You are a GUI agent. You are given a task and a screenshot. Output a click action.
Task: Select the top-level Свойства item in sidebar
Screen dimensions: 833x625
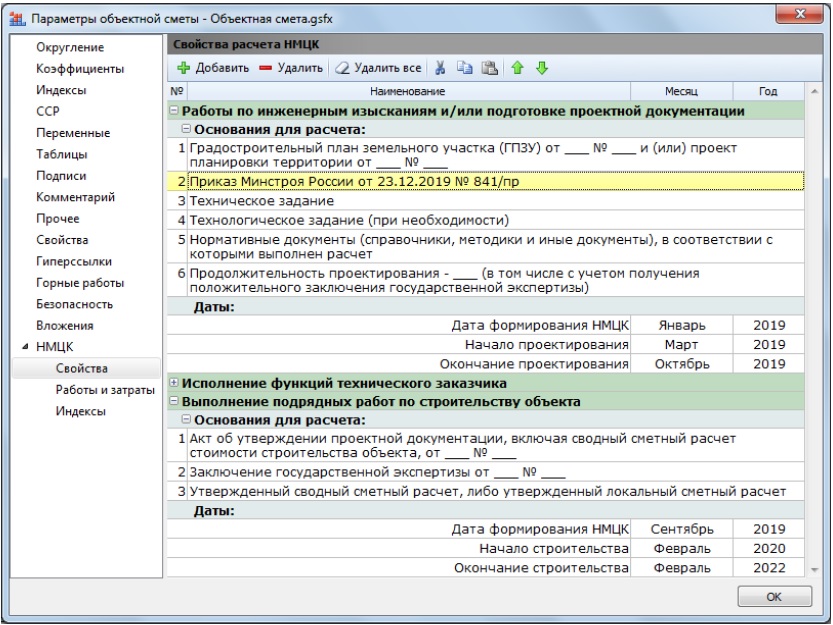click(x=62, y=240)
